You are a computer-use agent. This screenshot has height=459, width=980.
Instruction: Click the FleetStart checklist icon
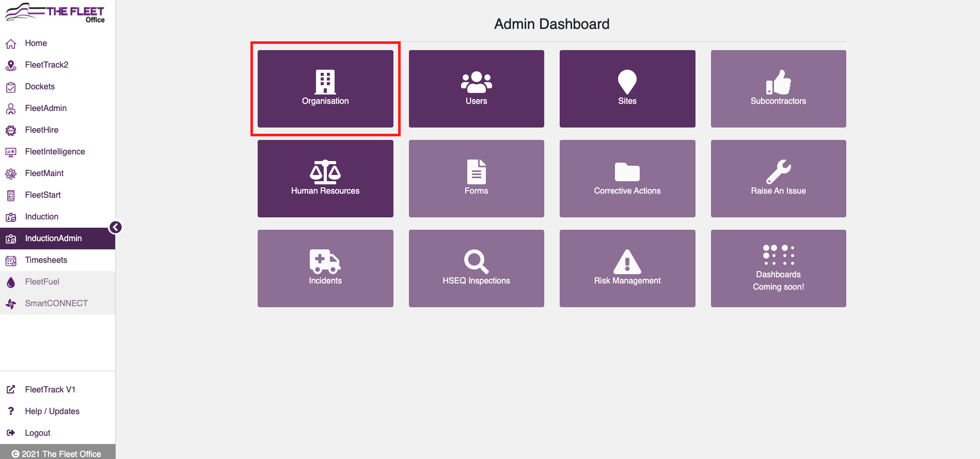pyautogui.click(x=11, y=196)
